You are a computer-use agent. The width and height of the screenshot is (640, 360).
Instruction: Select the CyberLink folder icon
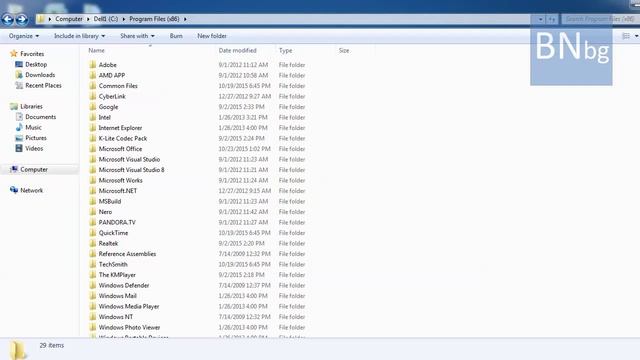coord(93,96)
